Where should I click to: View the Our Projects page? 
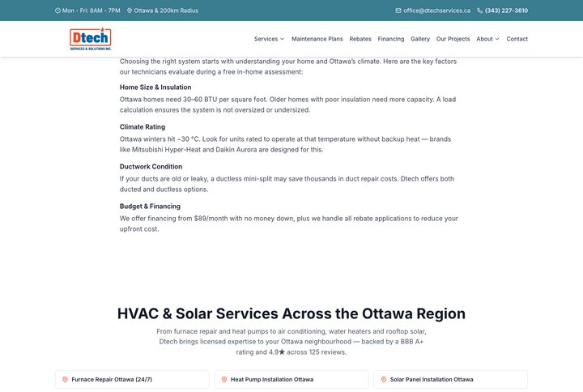click(453, 39)
